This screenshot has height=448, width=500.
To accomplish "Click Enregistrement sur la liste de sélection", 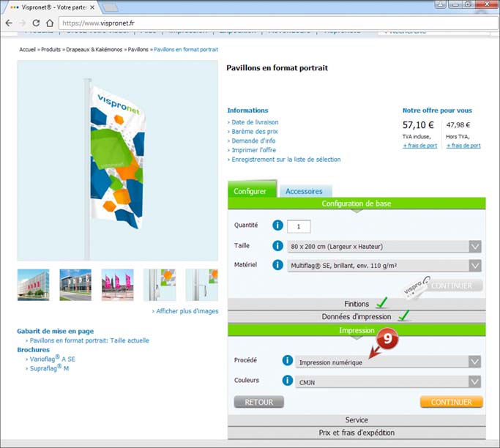I will [286, 160].
